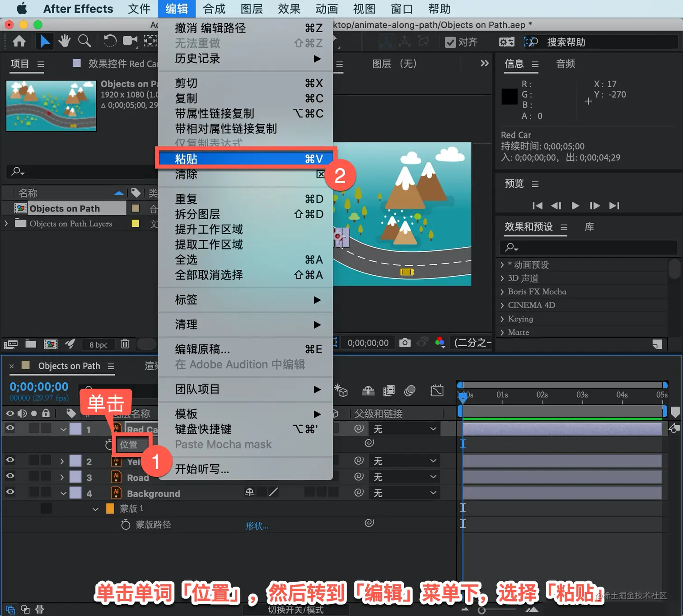Screen dimensions: 683x616
Task: Select the Zoom magnifier tool
Action: coord(84,41)
